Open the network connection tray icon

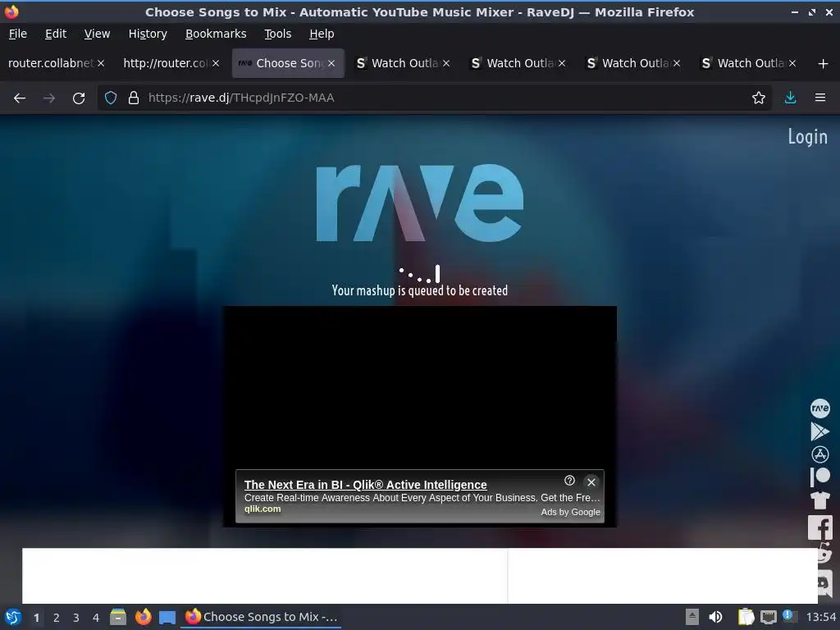768,617
